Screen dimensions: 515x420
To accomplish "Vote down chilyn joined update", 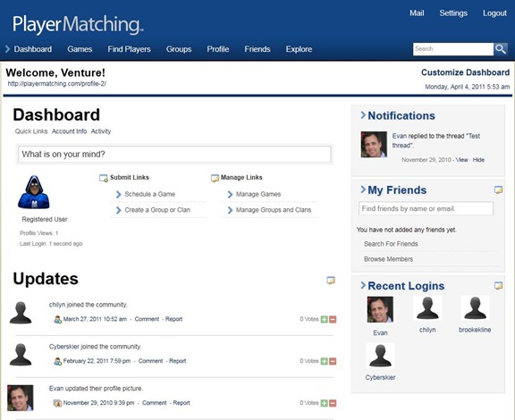I will 333,319.
